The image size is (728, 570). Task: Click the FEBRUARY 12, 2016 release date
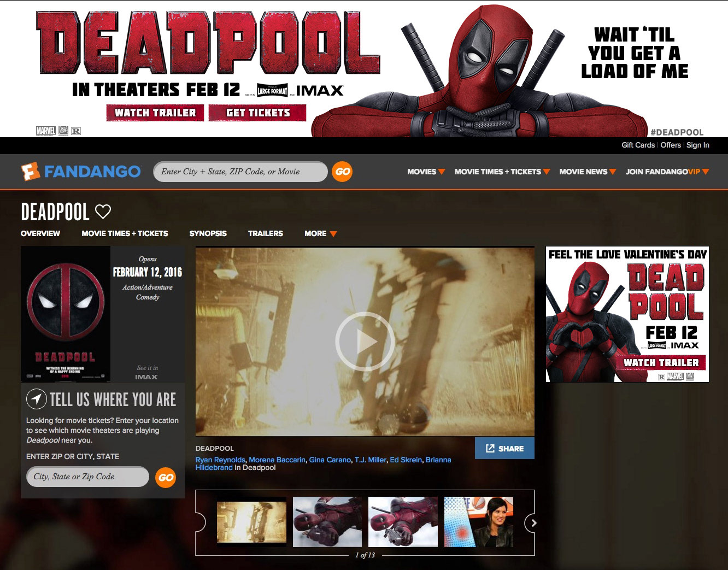click(x=148, y=272)
